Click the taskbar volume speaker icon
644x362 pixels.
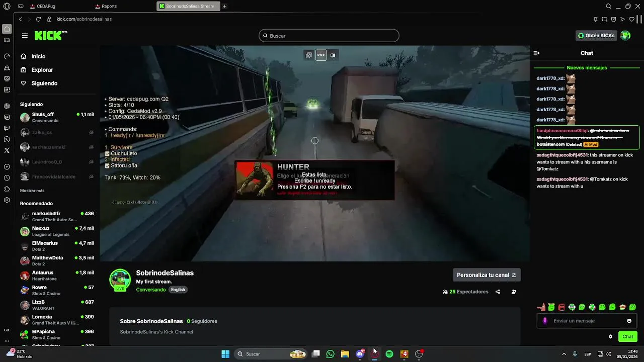[609, 354]
